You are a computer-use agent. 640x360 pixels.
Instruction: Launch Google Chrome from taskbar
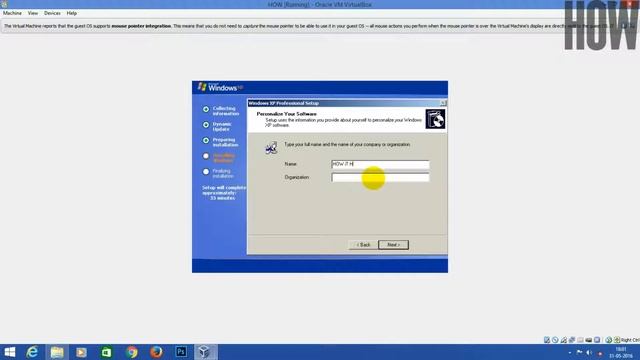[131, 352]
